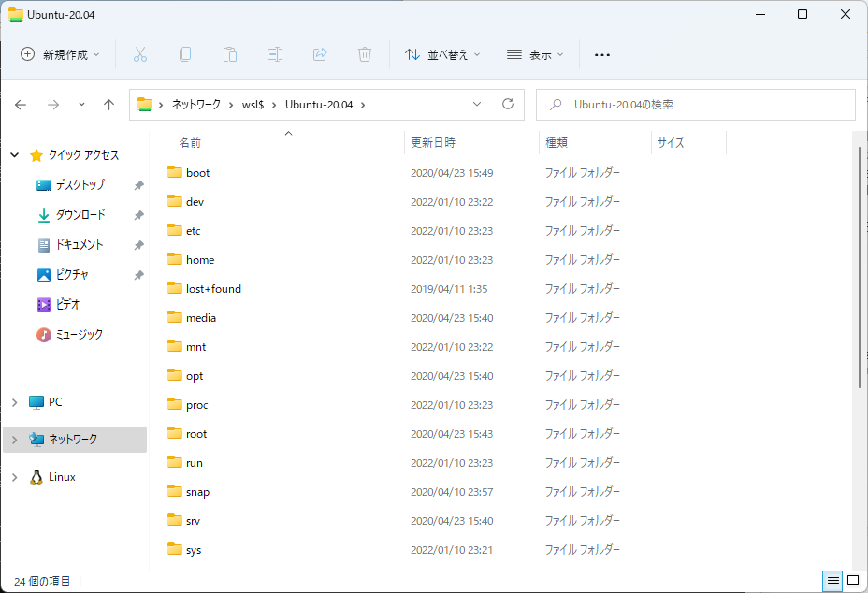Click the boot folder icon
This screenshot has width=868, height=593.
coord(175,172)
